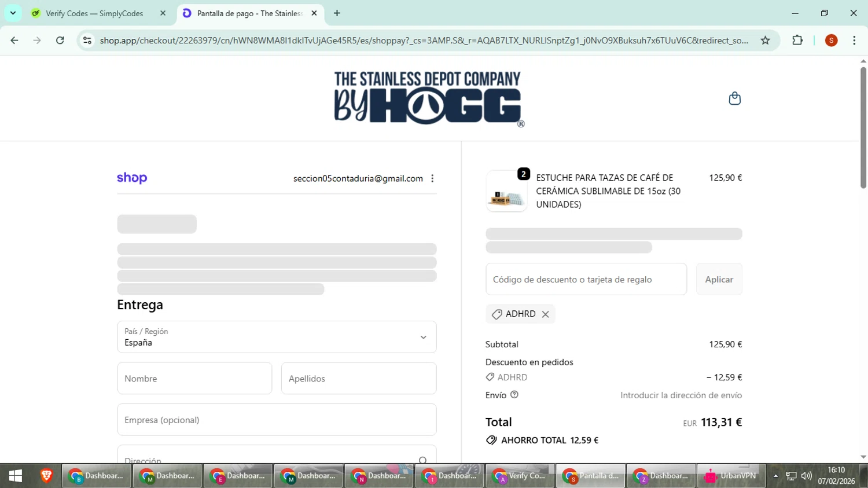Screen dimensions: 868x488
Task: Open a new browser tab
Action: click(x=337, y=13)
